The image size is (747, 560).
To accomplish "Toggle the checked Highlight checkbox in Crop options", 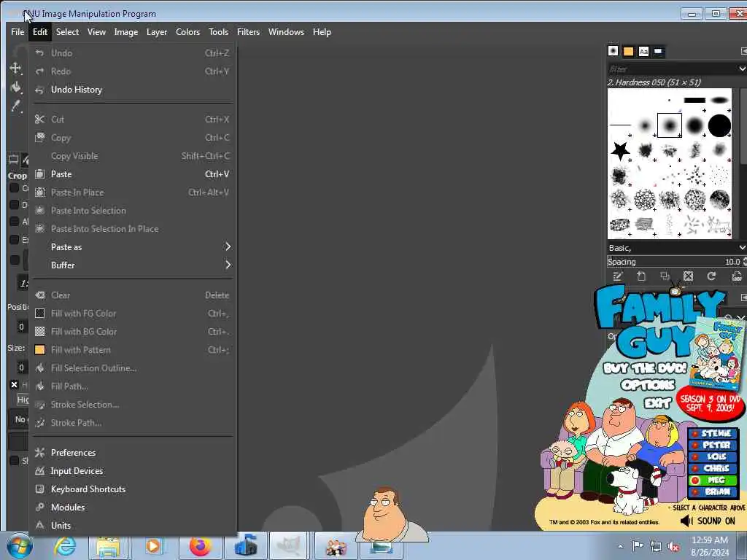I will [15, 384].
